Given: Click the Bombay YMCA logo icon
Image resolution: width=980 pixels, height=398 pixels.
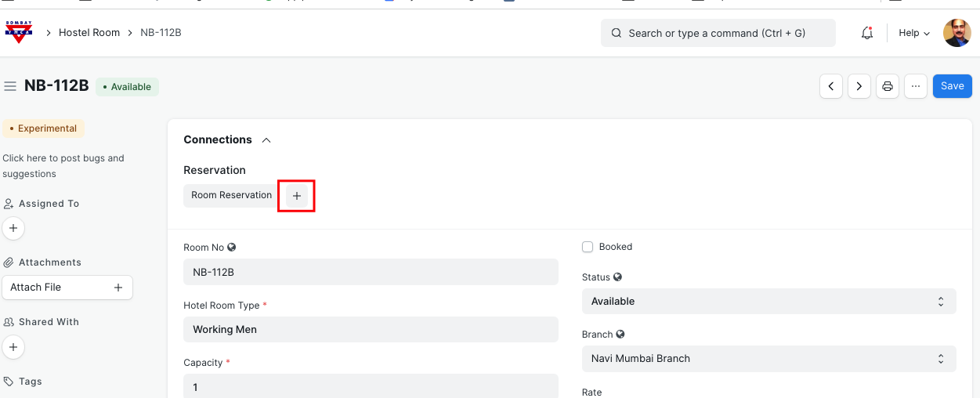Looking at the screenshot, I should [x=19, y=32].
